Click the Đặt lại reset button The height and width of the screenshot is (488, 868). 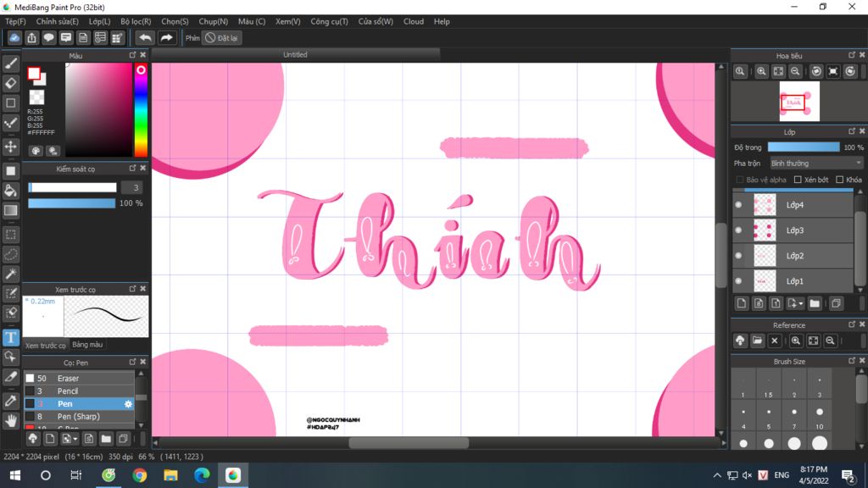tap(221, 37)
